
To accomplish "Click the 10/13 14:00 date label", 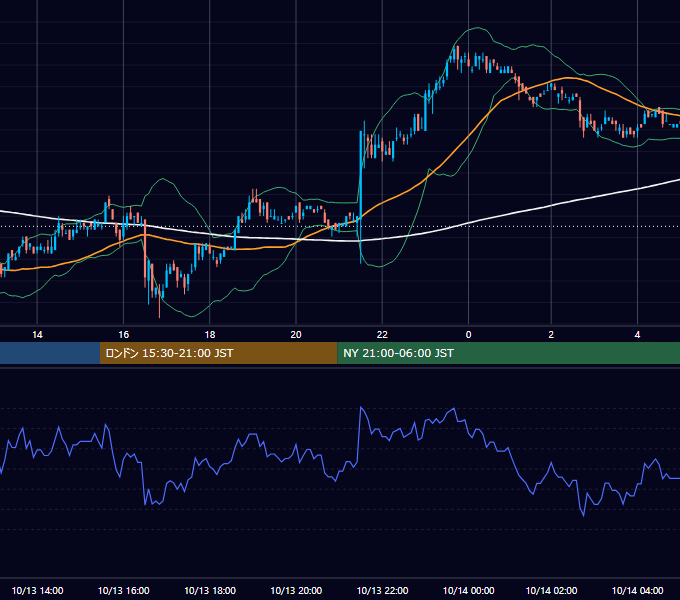I will [x=37, y=590].
